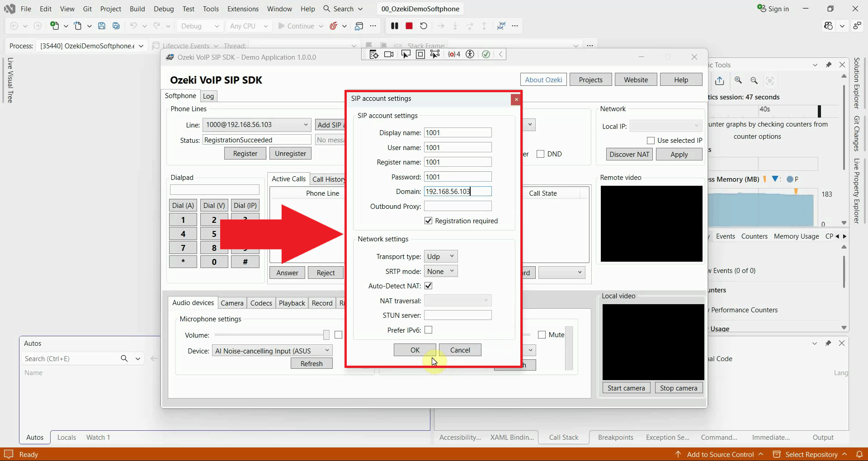
Task: Click the Add to Source Control status item
Action: pyautogui.click(x=720, y=454)
